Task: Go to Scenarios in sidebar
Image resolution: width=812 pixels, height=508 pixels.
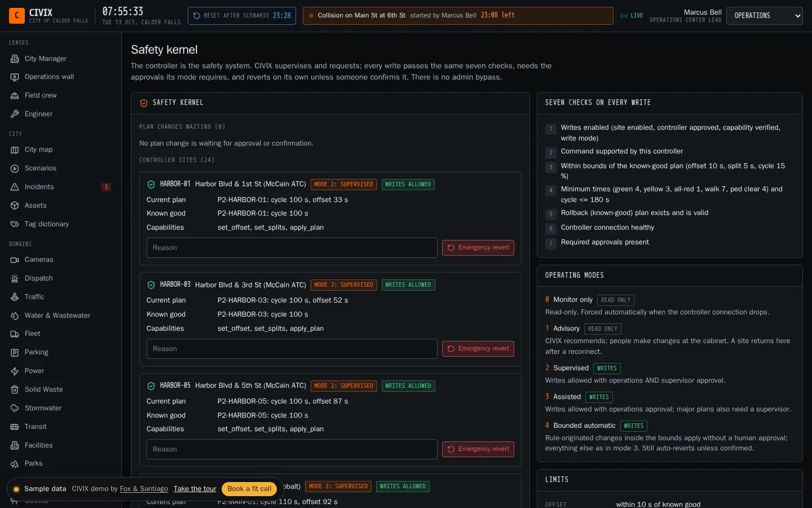Action: [40, 168]
